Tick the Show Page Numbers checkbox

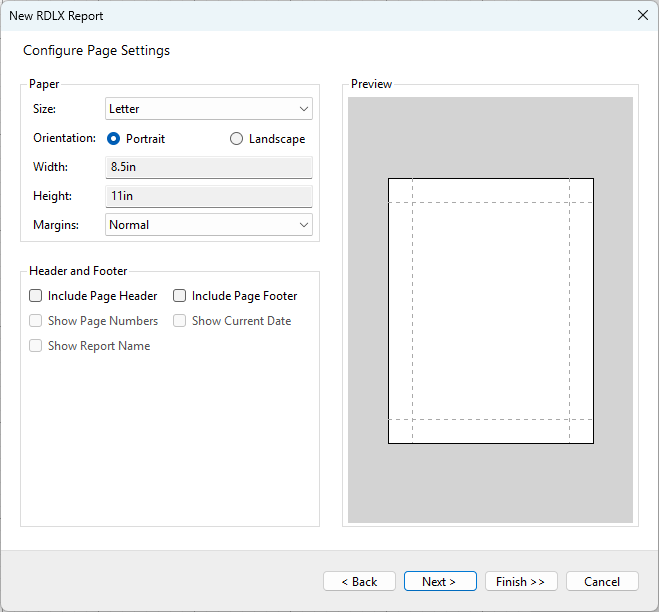36,321
